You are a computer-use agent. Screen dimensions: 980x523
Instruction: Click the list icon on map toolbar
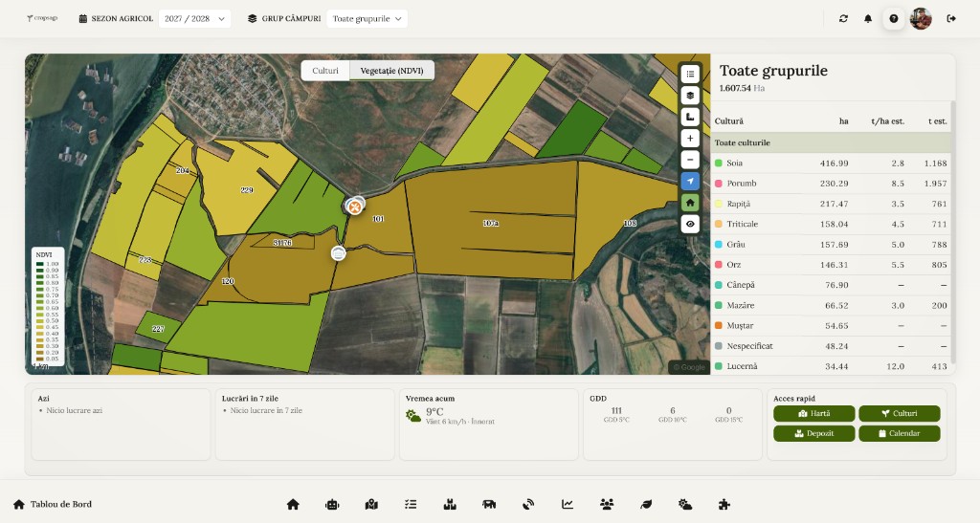coord(690,75)
